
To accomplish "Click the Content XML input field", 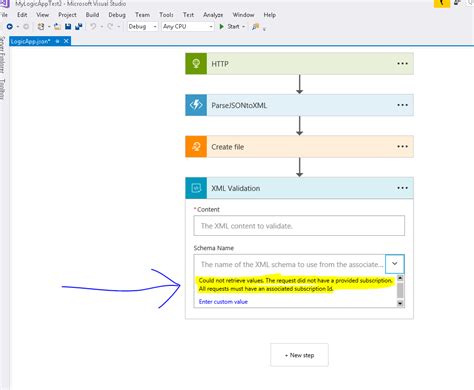I will pyautogui.click(x=299, y=226).
